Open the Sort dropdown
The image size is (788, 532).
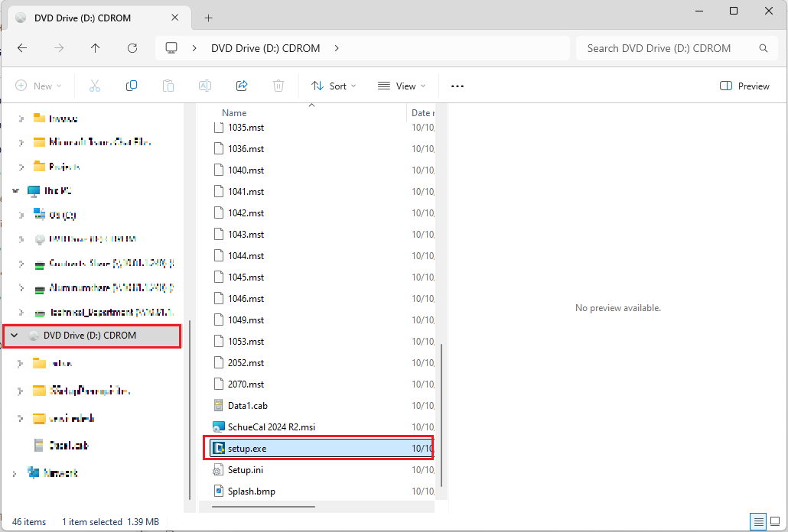click(x=334, y=86)
